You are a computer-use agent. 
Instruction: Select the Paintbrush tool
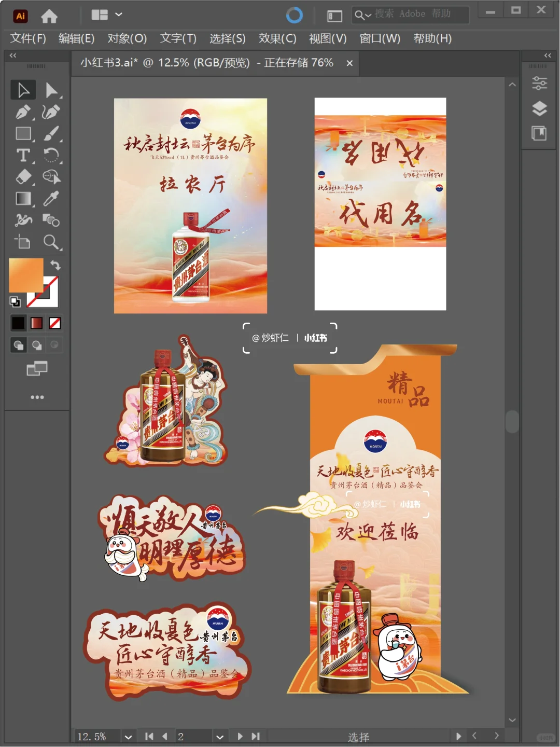pos(51,134)
